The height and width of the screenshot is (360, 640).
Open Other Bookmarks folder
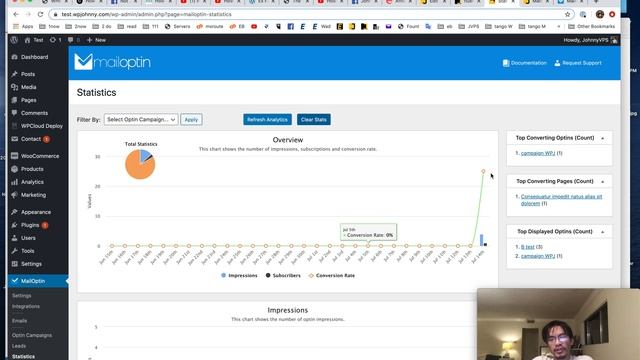coord(591,27)
